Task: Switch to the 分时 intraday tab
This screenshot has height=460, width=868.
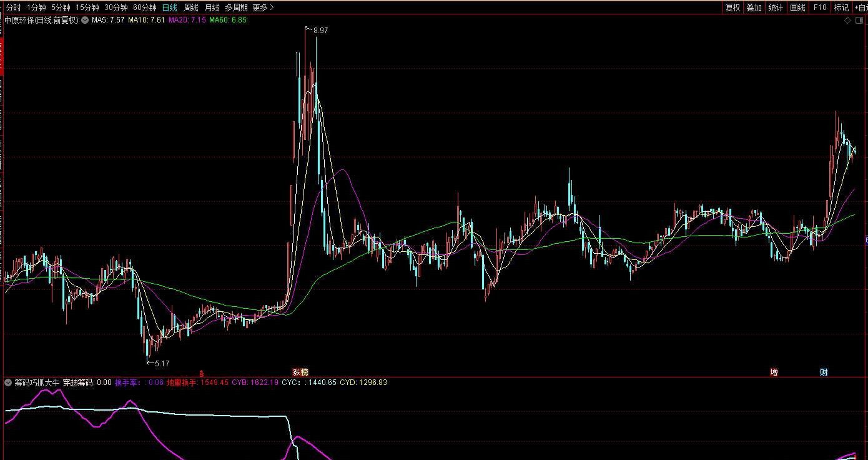Action: coord(13,7)
